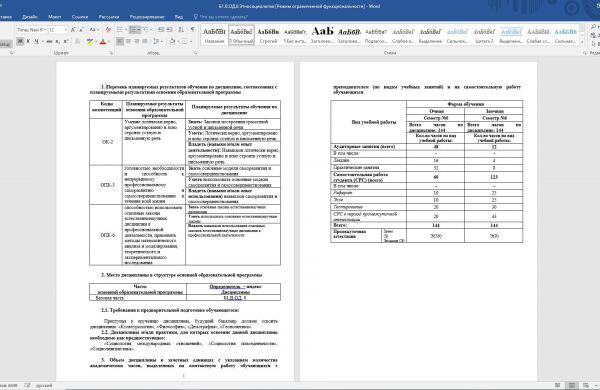Click the ОПК-6 competency cell
This screenshot has height=390, width=600.
pos(106,235)
